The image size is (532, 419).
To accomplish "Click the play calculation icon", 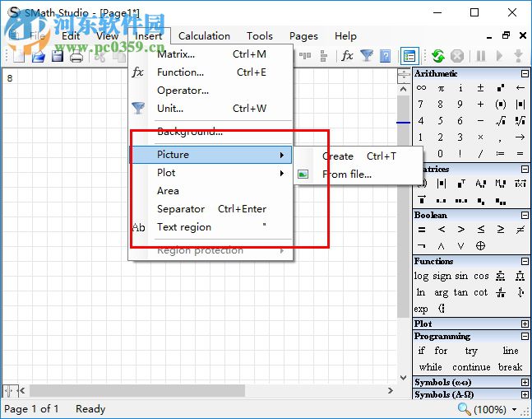I will (x=499, y=56).
